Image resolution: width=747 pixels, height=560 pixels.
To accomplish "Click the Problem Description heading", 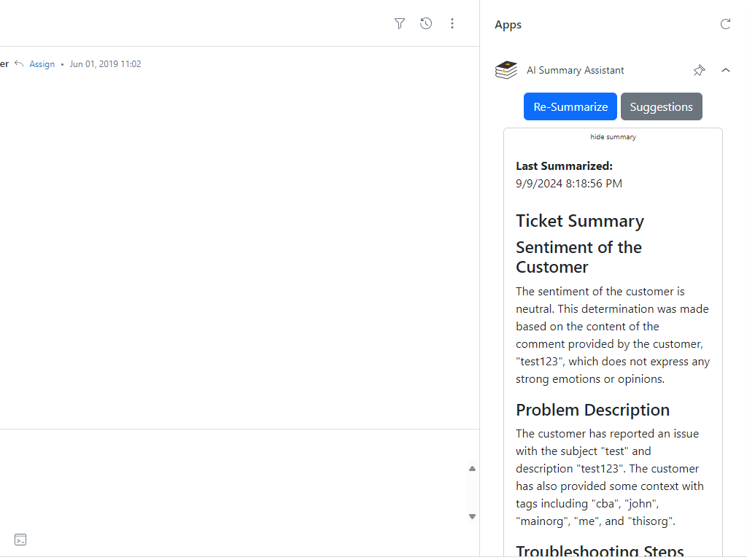I will (592, 410).
